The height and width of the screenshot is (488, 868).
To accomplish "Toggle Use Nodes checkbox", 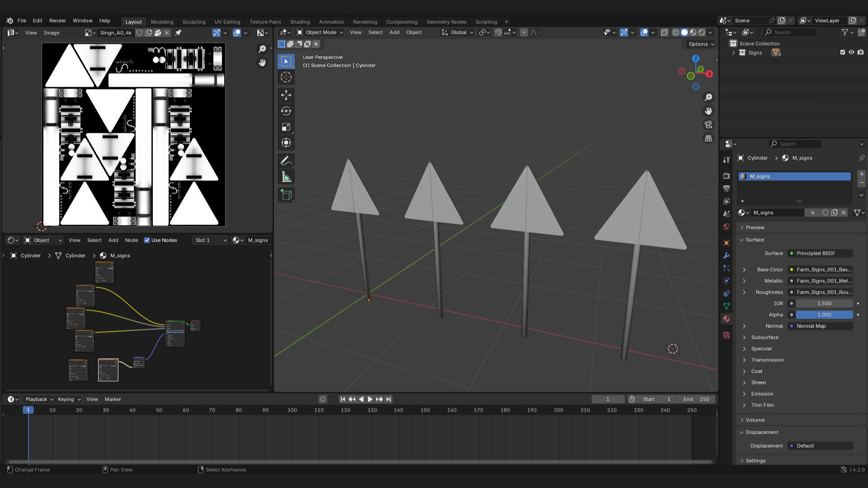I will [x=147, y=240].
